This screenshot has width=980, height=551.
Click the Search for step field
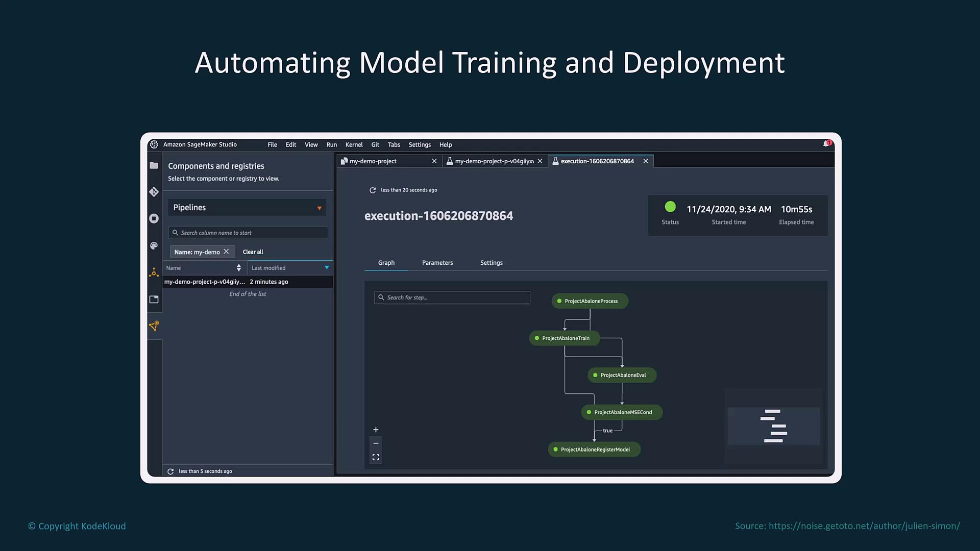click(x=452, y=297)
